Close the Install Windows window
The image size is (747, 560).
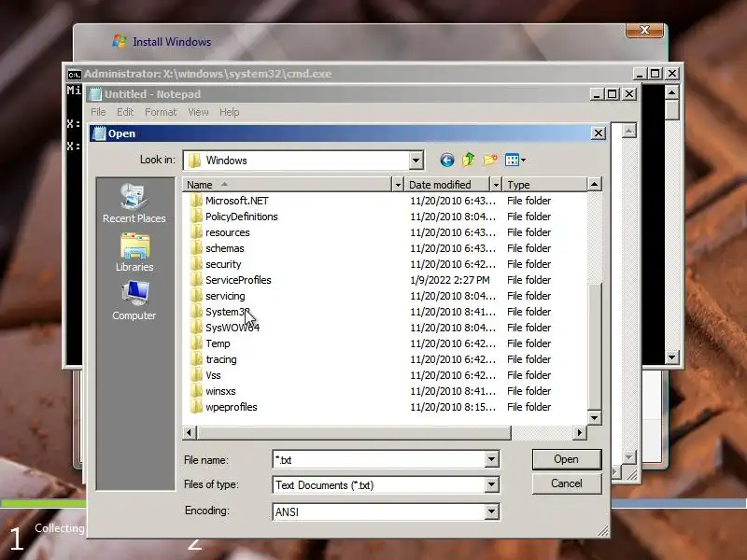coord(644,30)
